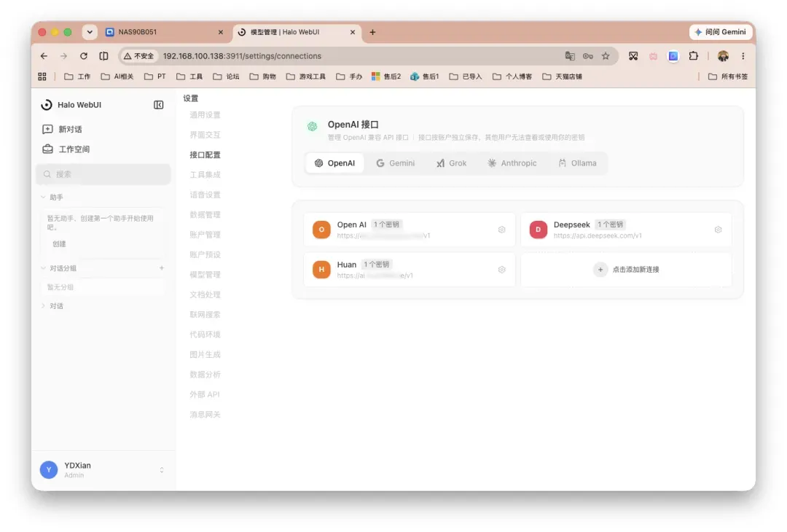
Task: Go back with browser back arrow
Action: coord(44,56)
